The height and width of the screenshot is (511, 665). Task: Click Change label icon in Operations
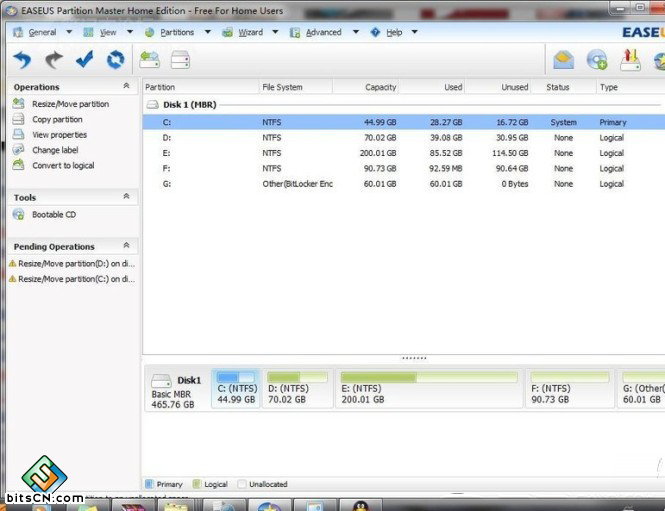[18, 150]
